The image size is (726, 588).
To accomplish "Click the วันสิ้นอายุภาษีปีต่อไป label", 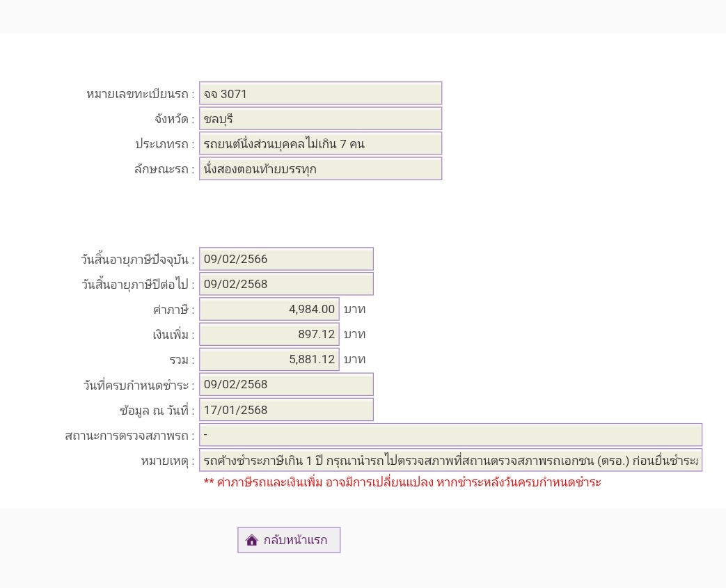I will pyautogui.click(x=138, y=285).
